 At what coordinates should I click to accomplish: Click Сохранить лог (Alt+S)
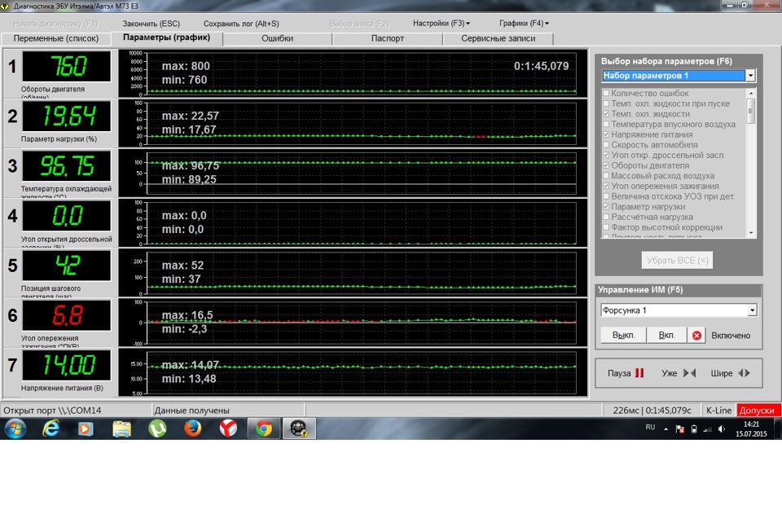pyautogui.click(x=241, y=24)
